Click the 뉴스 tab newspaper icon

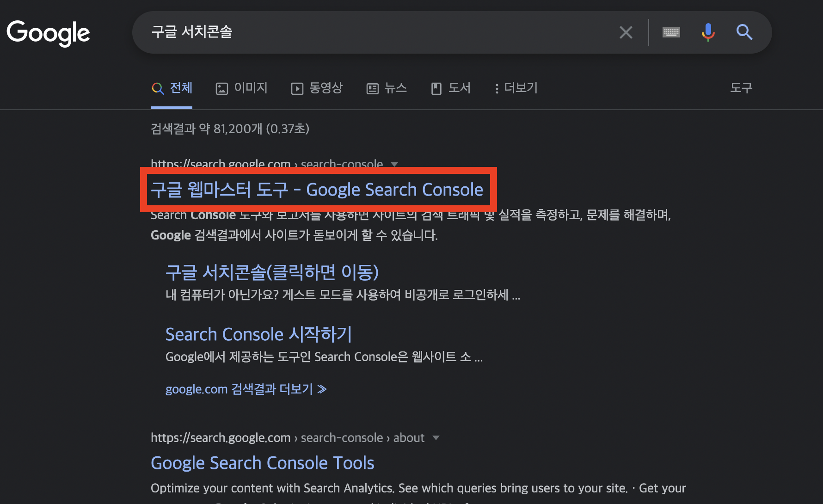[x=372, y=88]
